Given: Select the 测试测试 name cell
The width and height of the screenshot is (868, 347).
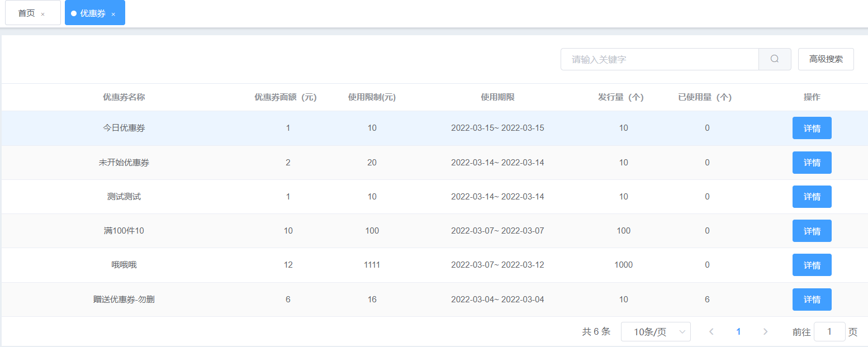Looking at the screenshot, I should pyautogui.click(x=124, y=197).
